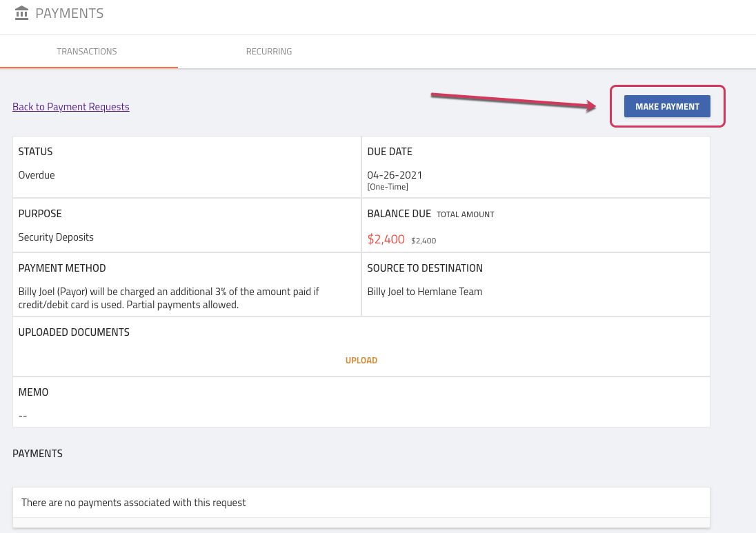Go back to Payment Requests
Screen dimensions: 756x533
(71, 107)
